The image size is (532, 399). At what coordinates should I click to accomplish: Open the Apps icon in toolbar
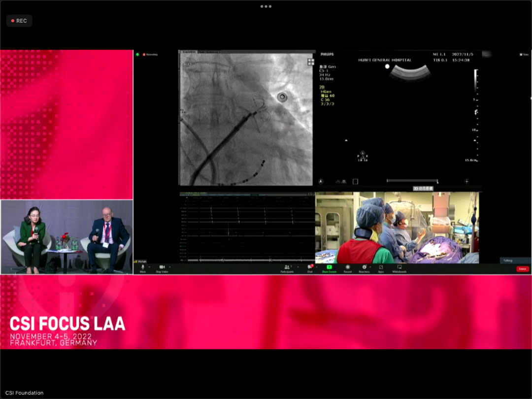click(381, 267)
